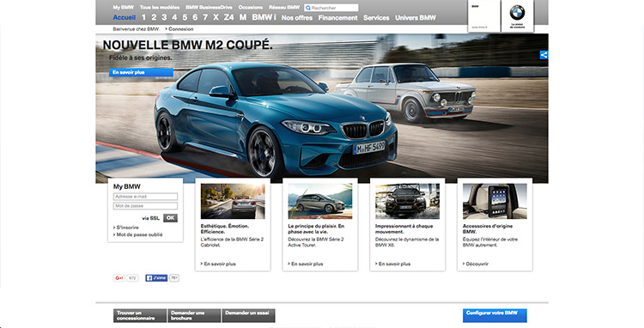This screenshot has height=328, width=644.
Task: Open Nos offres menu
Action: [x=297, y=18]
